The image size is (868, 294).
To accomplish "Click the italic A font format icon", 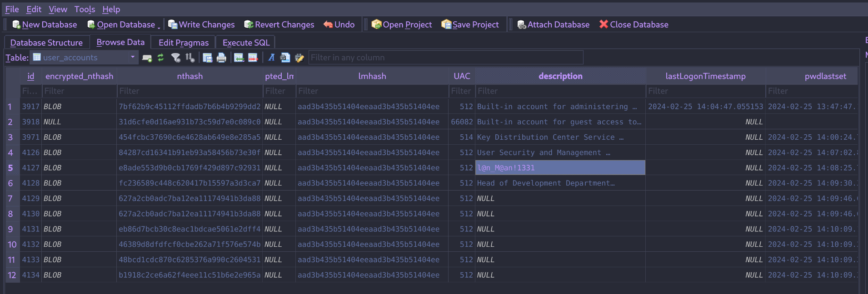I will pos(271,58).
